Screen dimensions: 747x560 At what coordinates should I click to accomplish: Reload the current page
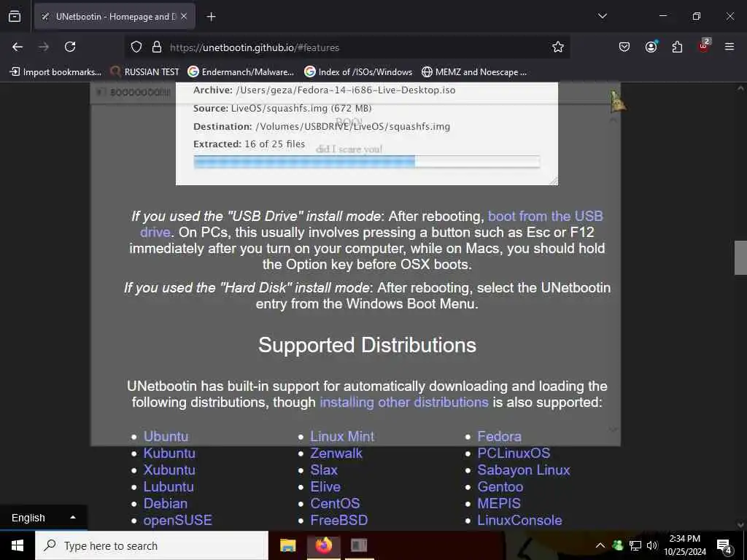70,47
